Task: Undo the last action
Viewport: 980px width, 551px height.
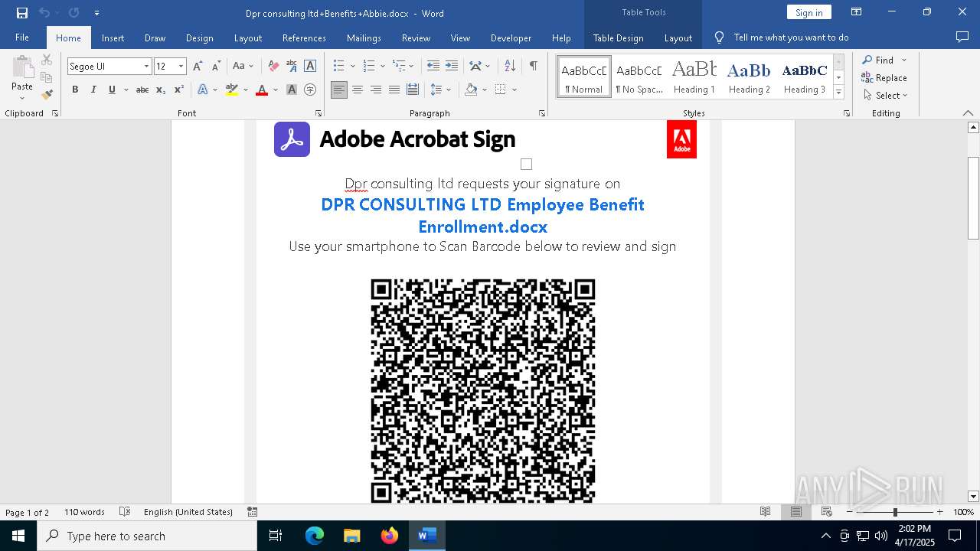Action: coord(44,13)
